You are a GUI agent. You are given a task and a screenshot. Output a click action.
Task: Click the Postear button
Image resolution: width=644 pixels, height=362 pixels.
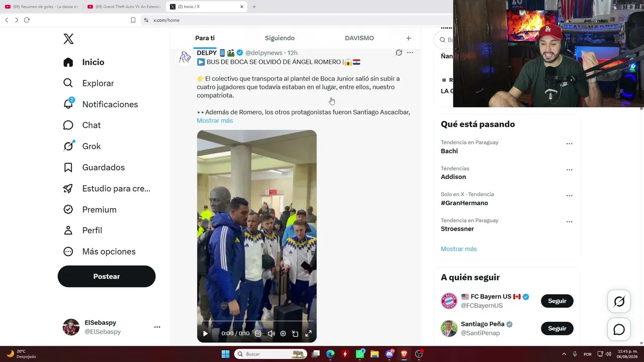107,277
